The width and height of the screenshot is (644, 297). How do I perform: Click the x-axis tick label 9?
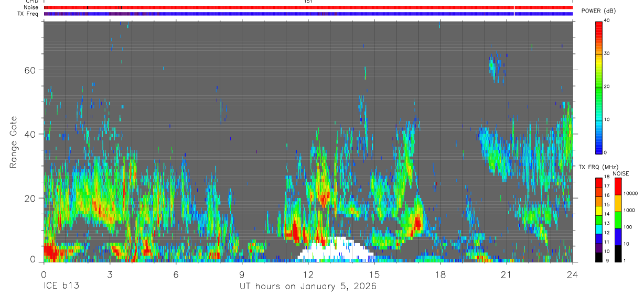(x=242, y=274)
